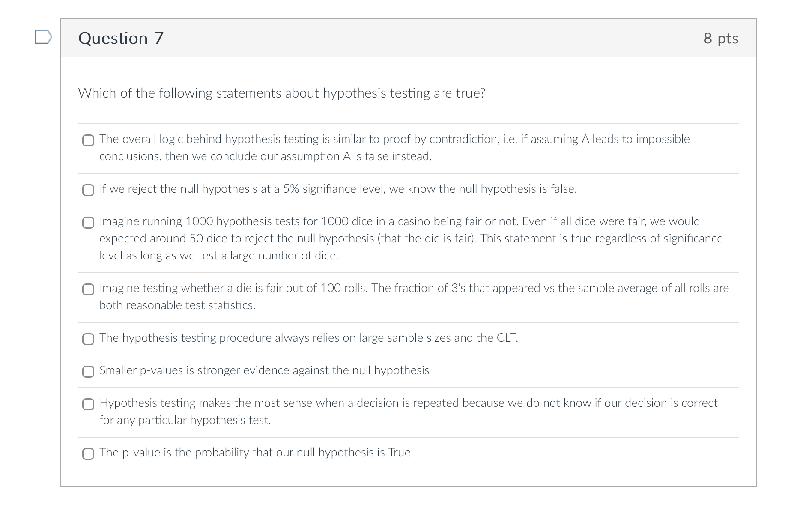
Task: Check the CLT and large sample sizes statement
Action: [x=88, y=339]
